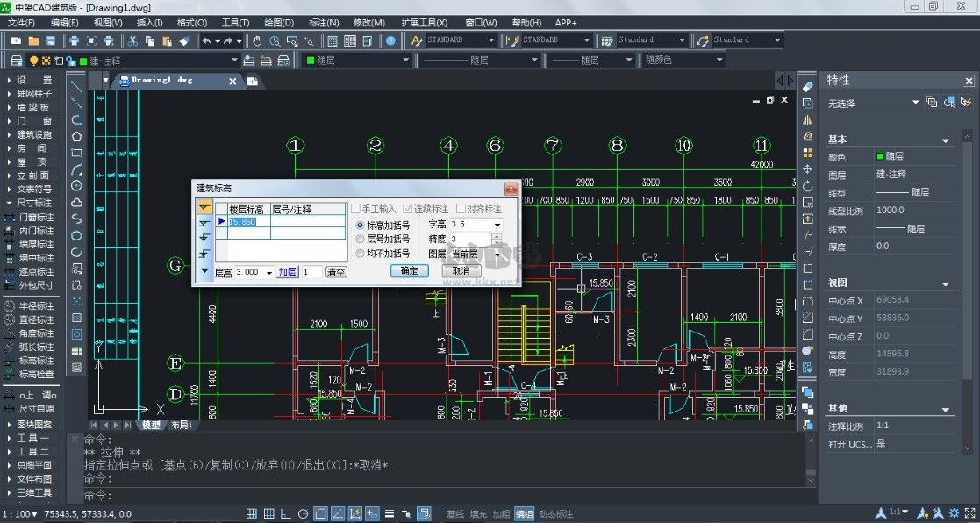The height and width of the screenshot is (523, 980).
Task: Click the Undo arrow icon
Action: pyautogui.click(x=207, y=40)
